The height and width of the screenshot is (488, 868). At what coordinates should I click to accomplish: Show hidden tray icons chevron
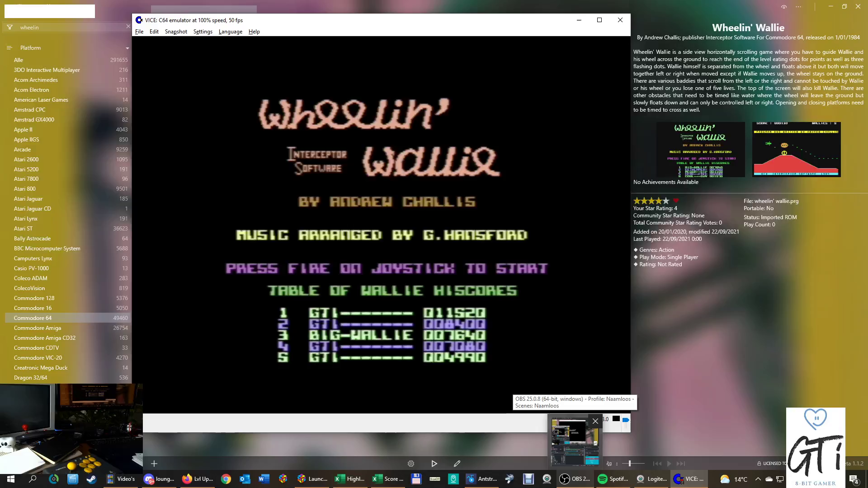[758, 479]
